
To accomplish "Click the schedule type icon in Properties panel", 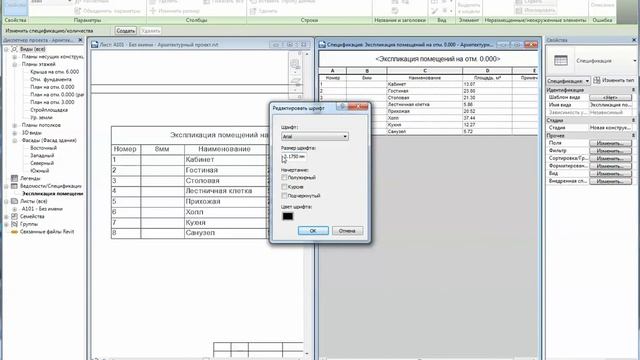I will tap(561, 60).
